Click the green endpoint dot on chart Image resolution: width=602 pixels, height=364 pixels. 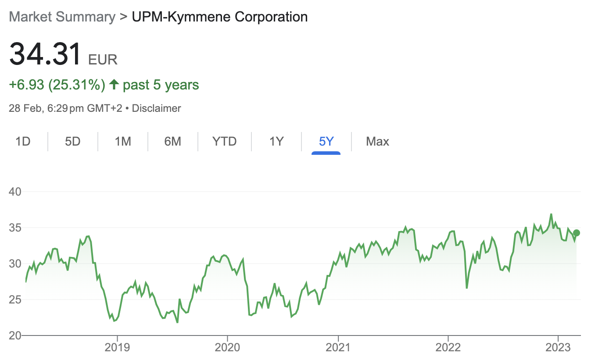point(577,233)
